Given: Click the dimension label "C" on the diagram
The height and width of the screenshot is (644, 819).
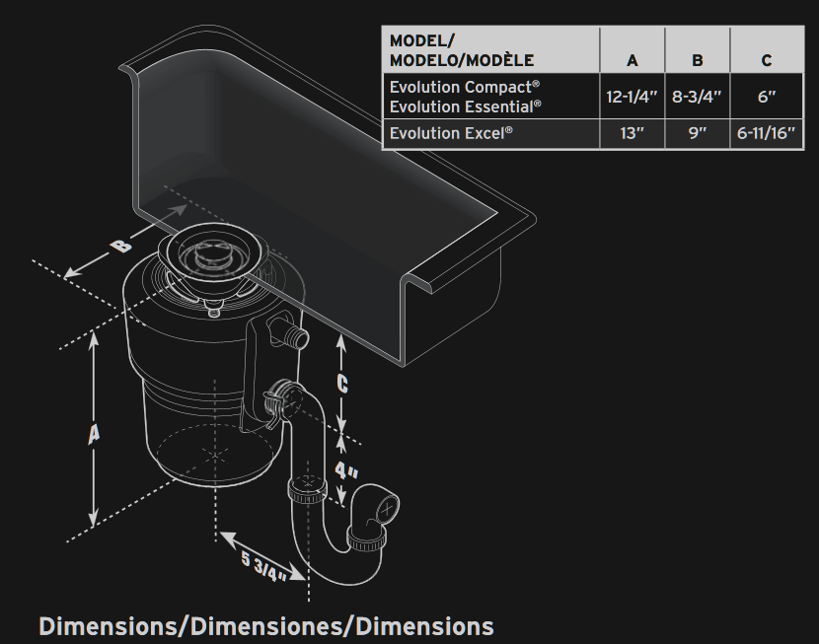Looking at the screenshot, I should [x=342, y=384].
